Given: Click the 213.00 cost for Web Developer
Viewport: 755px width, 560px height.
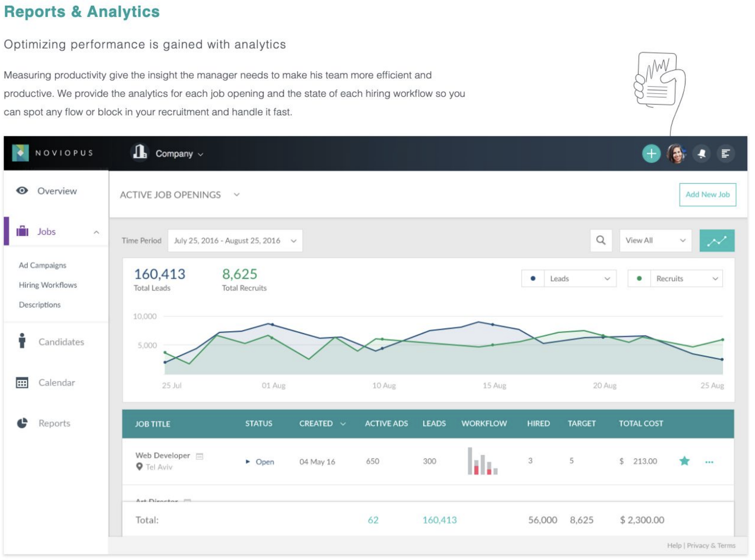Looking at the screenshot, I should pyautogui.click(x=645, y=461).
